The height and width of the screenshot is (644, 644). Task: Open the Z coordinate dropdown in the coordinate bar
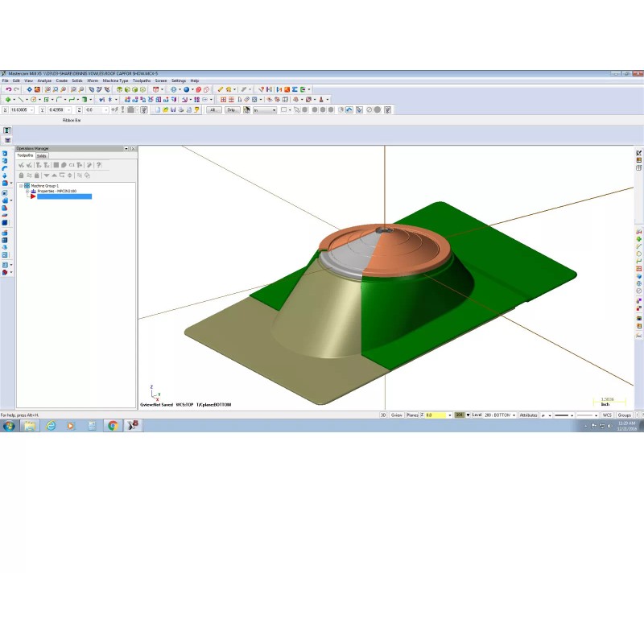coord(106,110)
